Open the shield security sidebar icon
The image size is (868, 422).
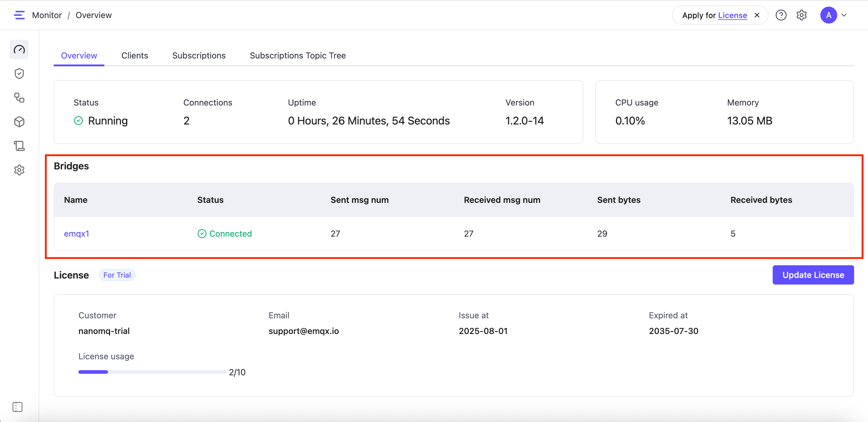[19, 74]
